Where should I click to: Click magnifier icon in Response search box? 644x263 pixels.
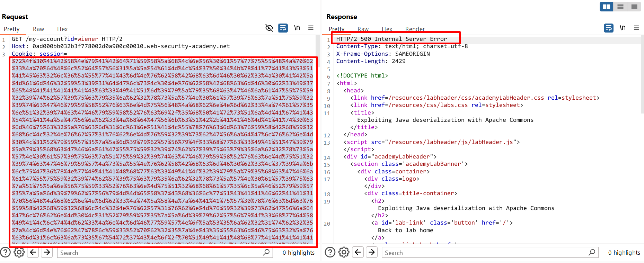click(592, 252)
